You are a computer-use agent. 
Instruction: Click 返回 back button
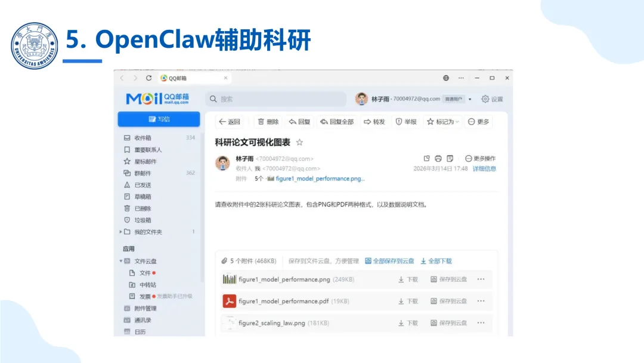coord(230,122)
